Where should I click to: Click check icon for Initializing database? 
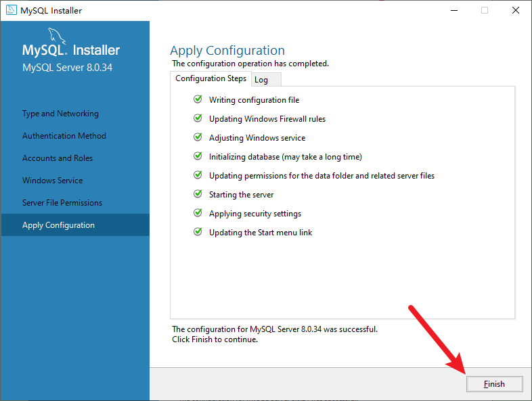(198, 156)
